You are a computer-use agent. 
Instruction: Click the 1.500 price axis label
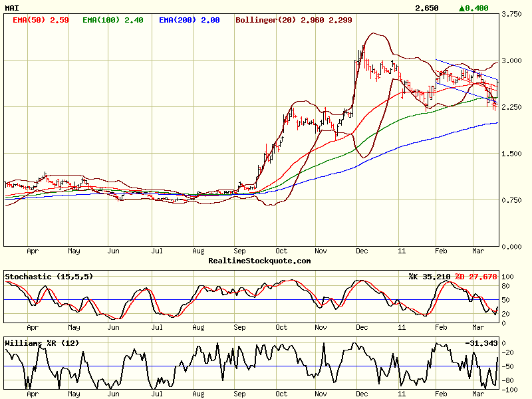pos(511,154)
